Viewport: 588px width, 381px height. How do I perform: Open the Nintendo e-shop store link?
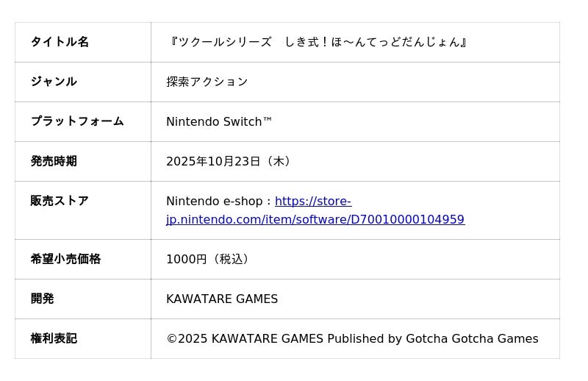[315, 219]
